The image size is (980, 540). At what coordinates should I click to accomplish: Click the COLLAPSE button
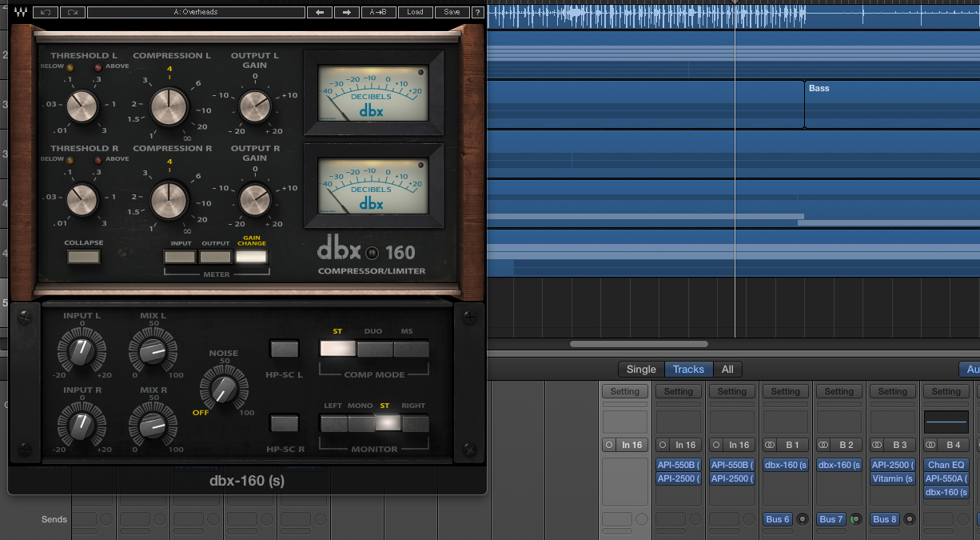(84, 257)
